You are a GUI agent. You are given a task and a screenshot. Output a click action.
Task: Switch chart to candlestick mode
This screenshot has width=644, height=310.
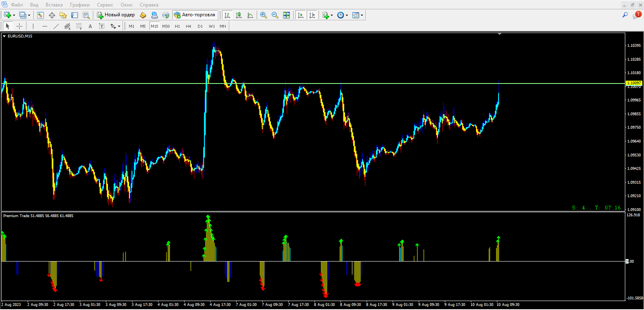239,15
